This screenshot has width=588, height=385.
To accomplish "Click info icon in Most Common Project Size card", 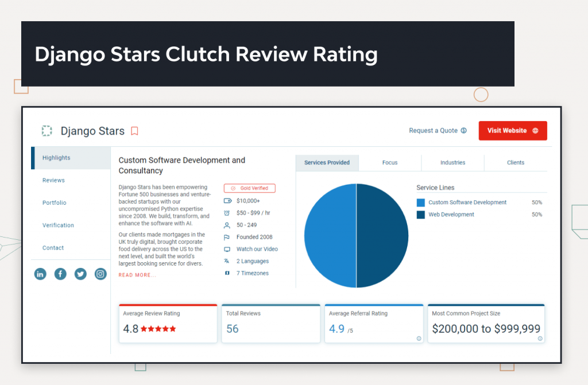I will pyautogui.click(x=540, y=339).
